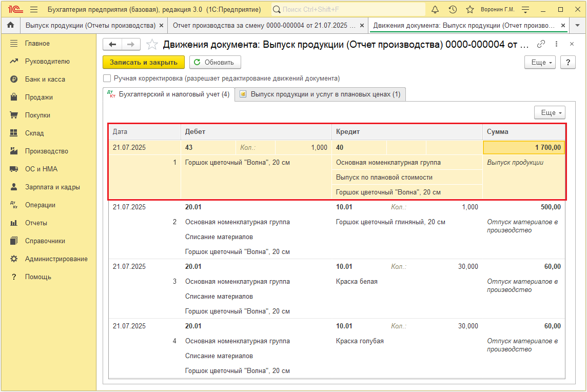Select the 1 700,00 sum cell
The width and height of the screenshot is (587, 392).
[524, 148]
